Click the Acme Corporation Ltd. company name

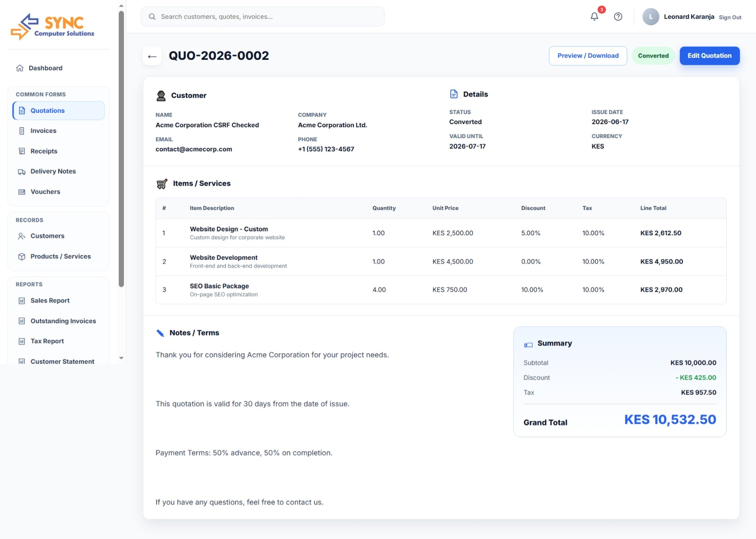pos(332,125)
